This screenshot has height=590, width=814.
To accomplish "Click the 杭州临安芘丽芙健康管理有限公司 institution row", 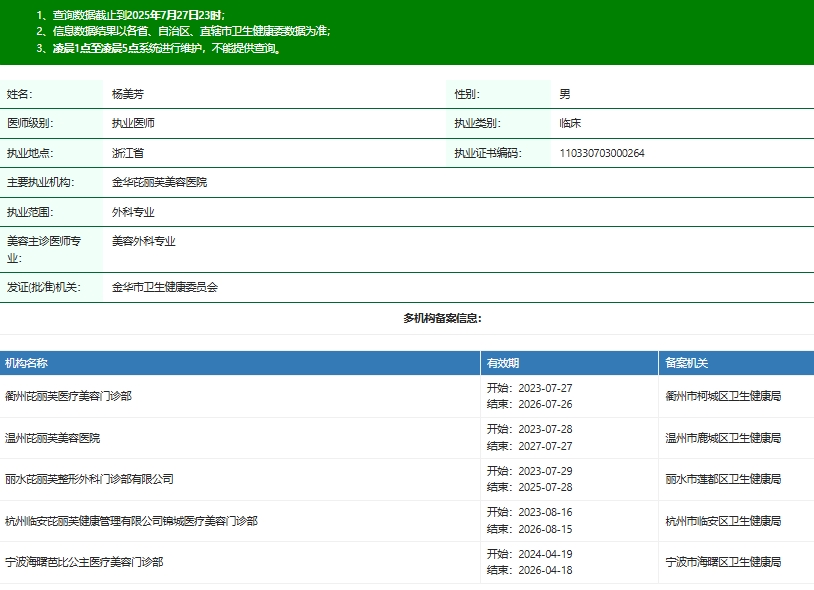I will point(131,521).
